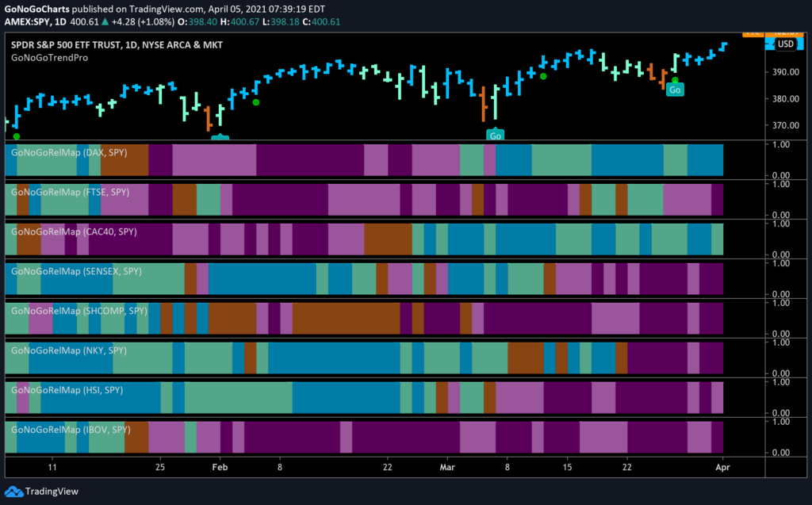Select the GoNoGoRelMap (NKY, SPY) label
812x505 pixels.
tap(69, 350)
